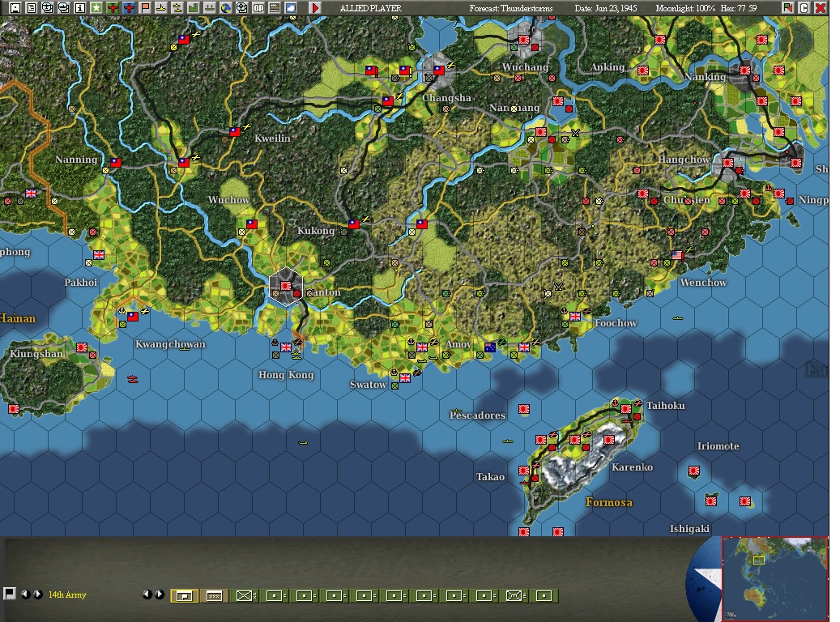Select the Chinese flag unit at Kweilin

[x=235, y=132]
